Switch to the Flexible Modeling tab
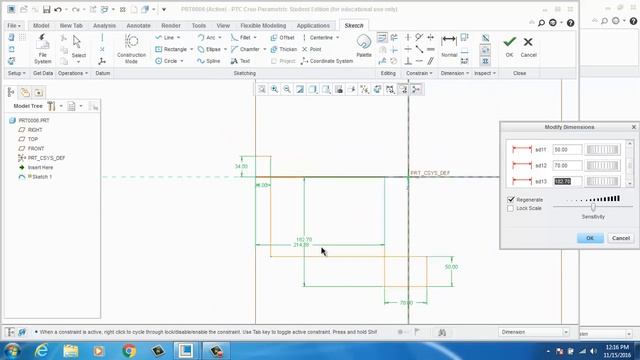640x360 pixels. click(x=263, y=26)
